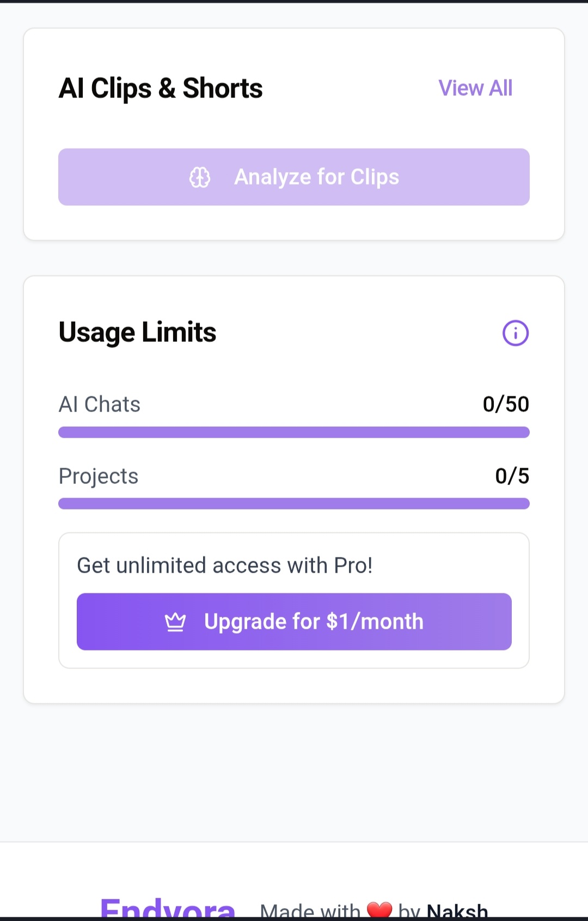
Task: Click the Projects usage progress bar
Action: coord(294,504)
